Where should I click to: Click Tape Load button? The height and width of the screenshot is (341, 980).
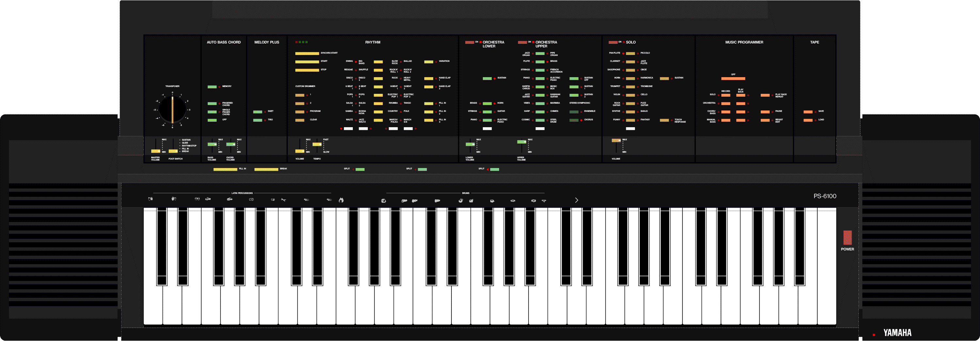tap(808, 120)
